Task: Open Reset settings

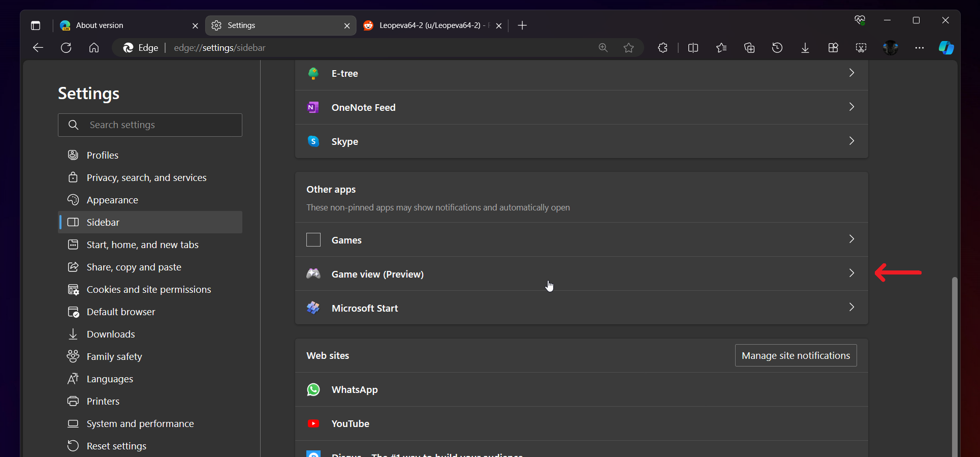Action: coord(150,446)
